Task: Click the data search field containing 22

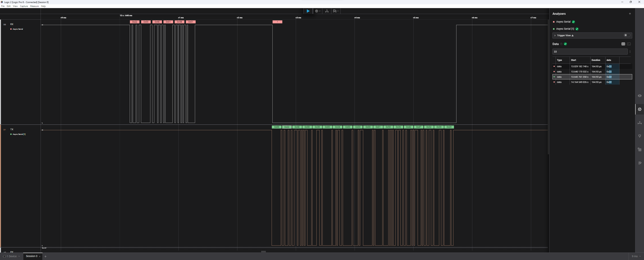Action: 590,52
